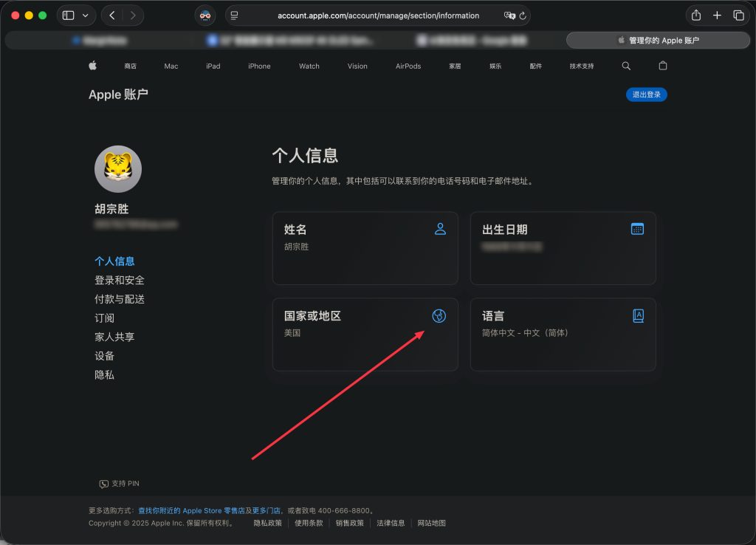The height and width of the screenshot is (545, 756).
Task: Click the calendar icon on 出生日期 card
Action: [637, 229]
